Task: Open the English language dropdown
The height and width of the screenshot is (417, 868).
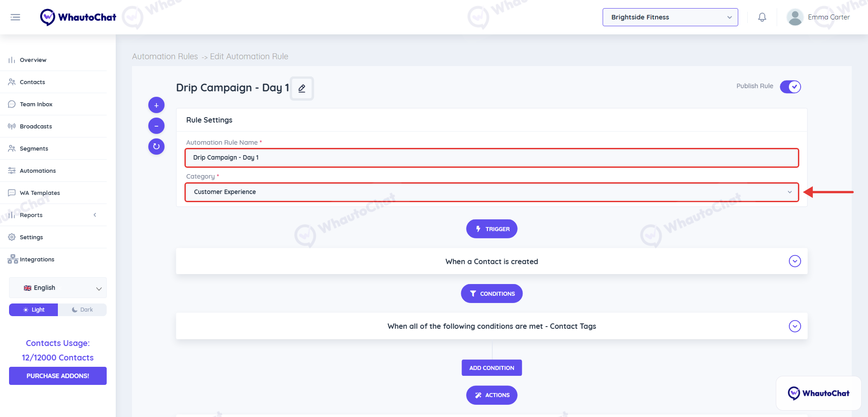Action: [x=58, y=288]
